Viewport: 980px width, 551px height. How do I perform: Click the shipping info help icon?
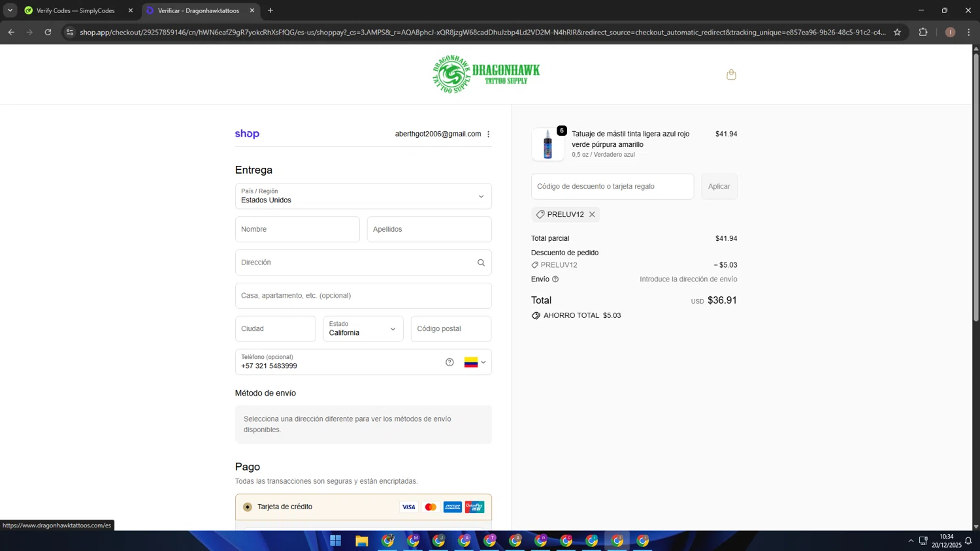pyautogui.click(x=555, y=279)
